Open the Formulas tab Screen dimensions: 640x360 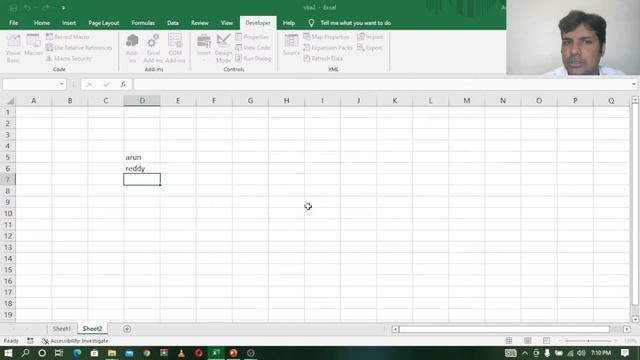[143, 23]
